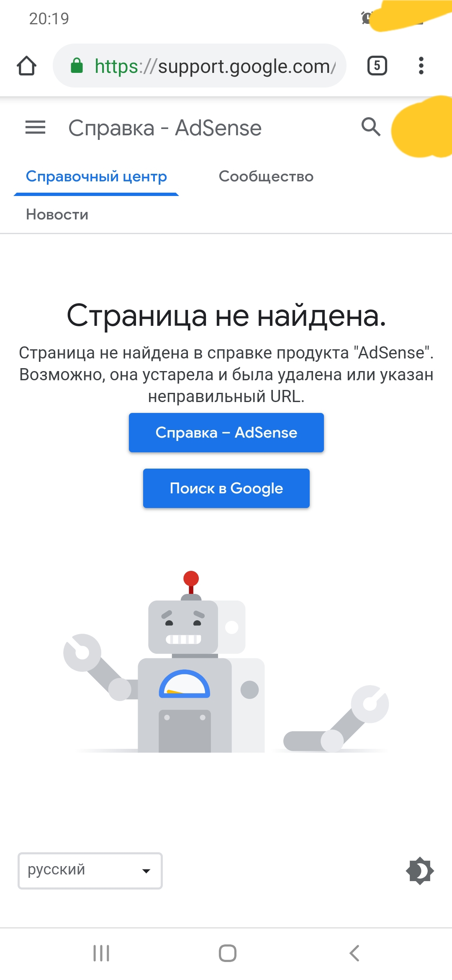Tap the search magnifier icon
Viewport: 452px width, 980px height.
click(371, 127)
